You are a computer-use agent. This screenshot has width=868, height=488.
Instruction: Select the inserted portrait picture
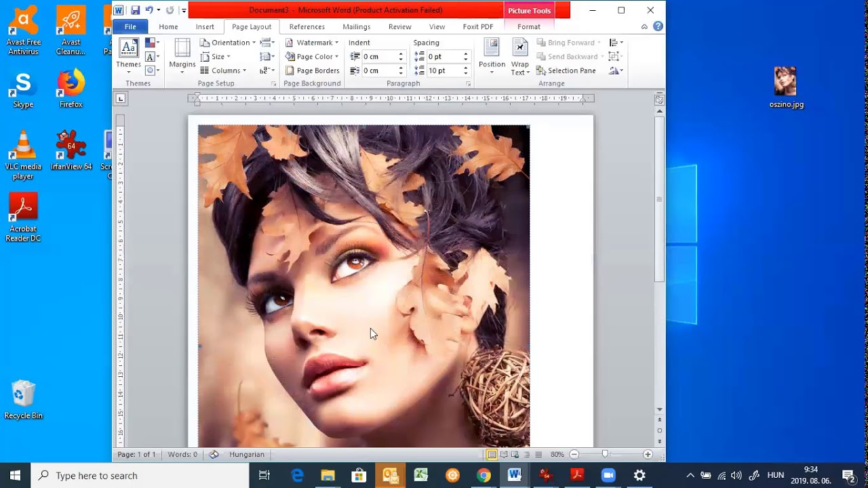coord(363,285)
